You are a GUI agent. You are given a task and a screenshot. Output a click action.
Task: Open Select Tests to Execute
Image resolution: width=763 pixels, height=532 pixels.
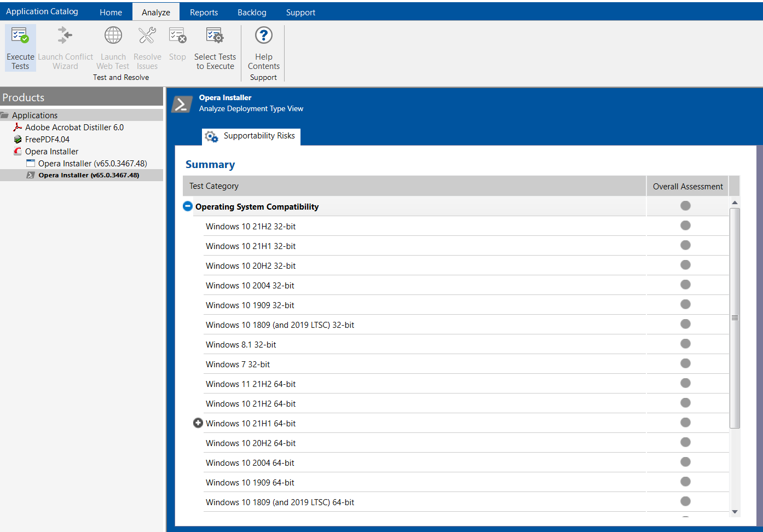[x=215, y=37]
